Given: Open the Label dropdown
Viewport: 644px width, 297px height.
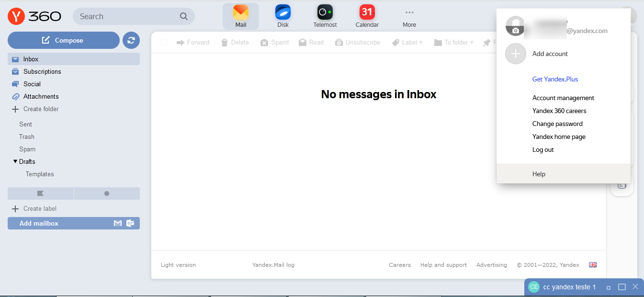Looking at the screenshot, I should [407, 42].
